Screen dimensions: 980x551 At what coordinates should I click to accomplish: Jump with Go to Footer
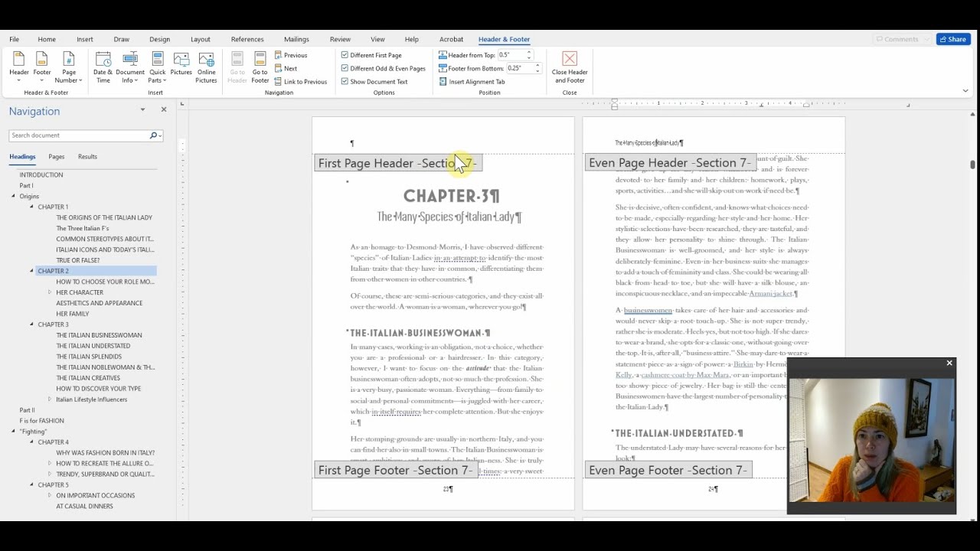click(x=260, y=67)
